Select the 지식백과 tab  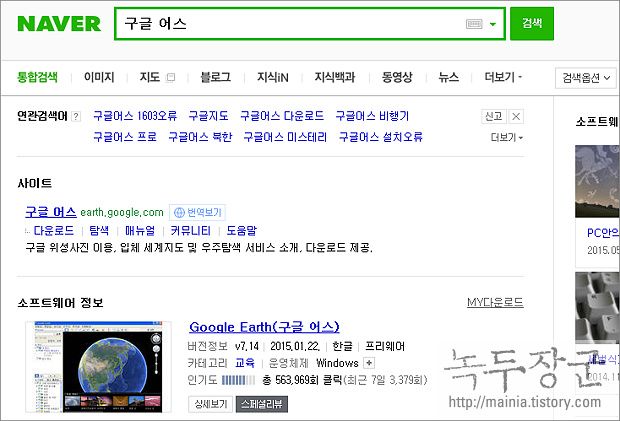335,77
